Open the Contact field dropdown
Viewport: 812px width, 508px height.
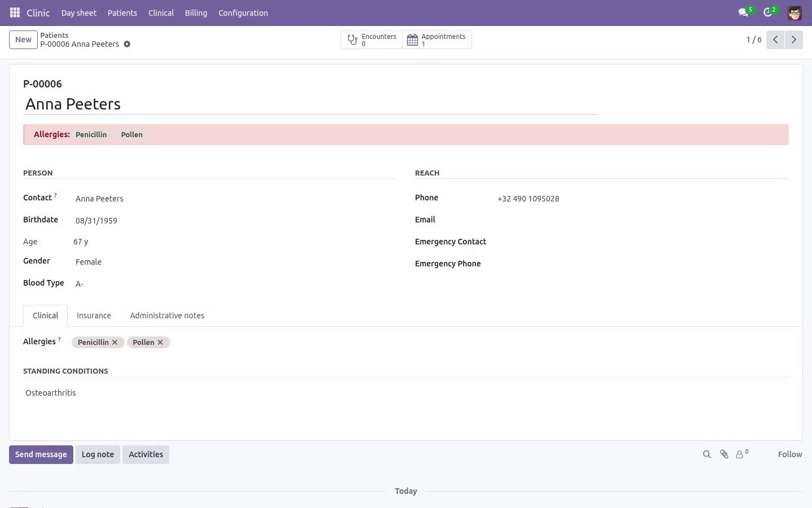click(x=234, y=199)
